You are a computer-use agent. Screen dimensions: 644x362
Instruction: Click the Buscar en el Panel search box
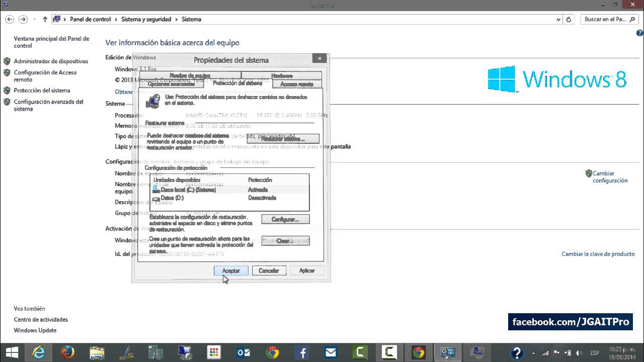(609, 19)
